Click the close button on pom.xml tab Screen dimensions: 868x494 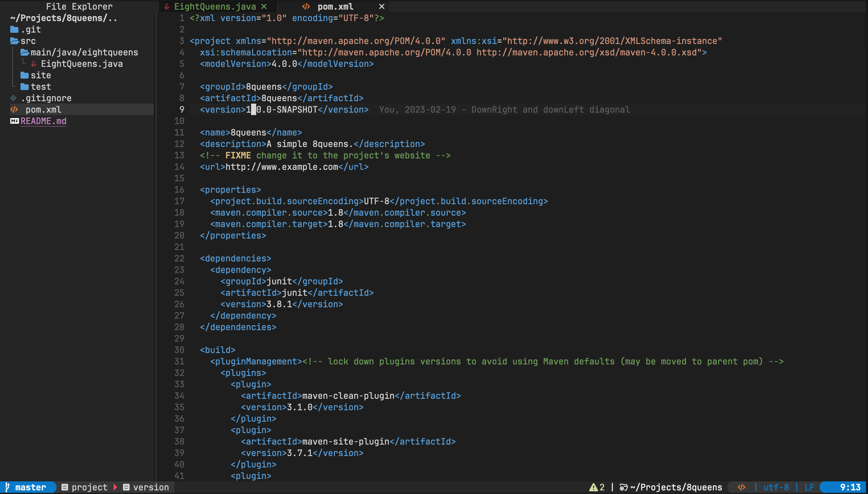381,7
